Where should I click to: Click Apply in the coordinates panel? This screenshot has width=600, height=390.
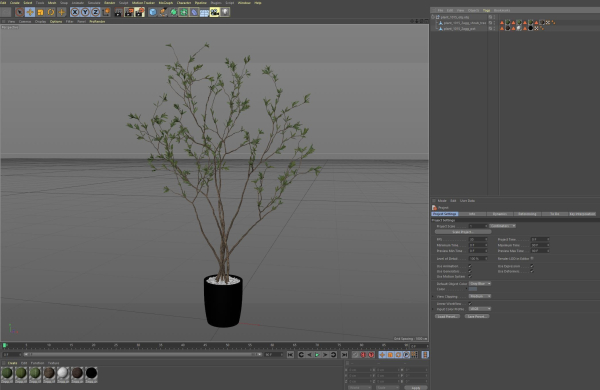[x=416, y=387]
